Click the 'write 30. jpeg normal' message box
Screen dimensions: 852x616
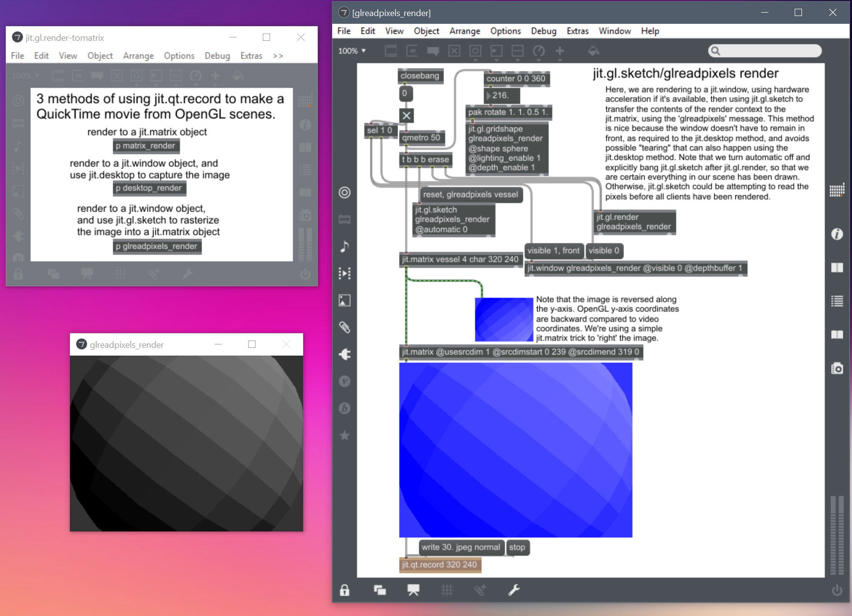pos(461,547)
